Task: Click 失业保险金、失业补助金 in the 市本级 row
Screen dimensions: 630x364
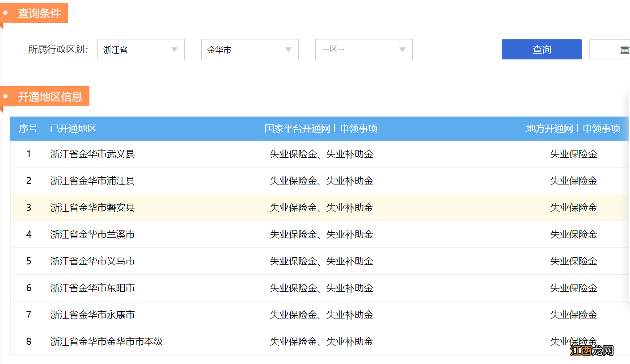Action: tap(321, 342)
